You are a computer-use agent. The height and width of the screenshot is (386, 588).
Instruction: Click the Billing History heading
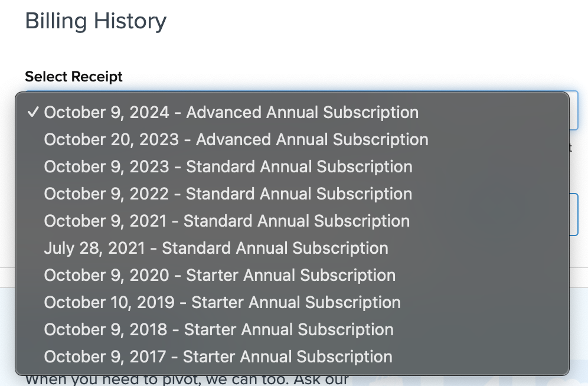96,21
